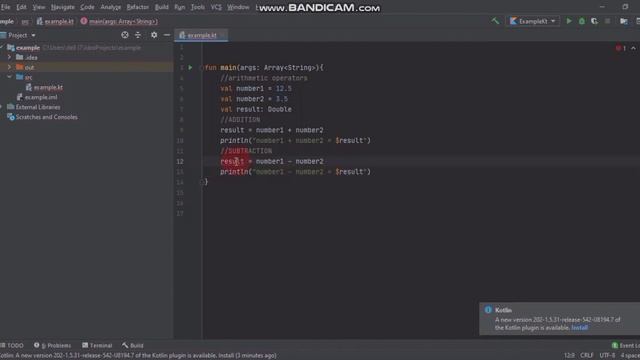Open Project Structure from the top-right toolbar
Image resolution: width=640 pixels, height=360 pixels.
624,21
